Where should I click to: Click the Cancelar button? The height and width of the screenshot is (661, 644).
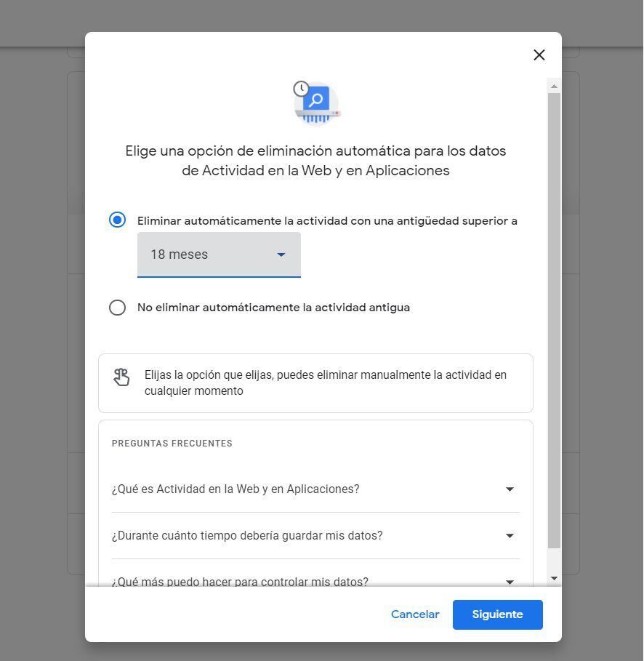pyautogui.click(x=415, y=614)
